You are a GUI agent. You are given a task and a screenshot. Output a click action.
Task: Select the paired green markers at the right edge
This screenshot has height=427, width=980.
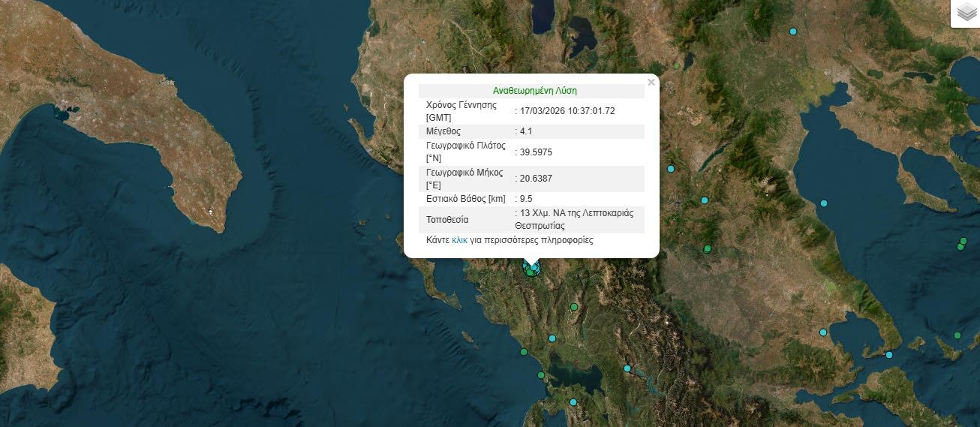pyautogui.click(x=962, y=243)
